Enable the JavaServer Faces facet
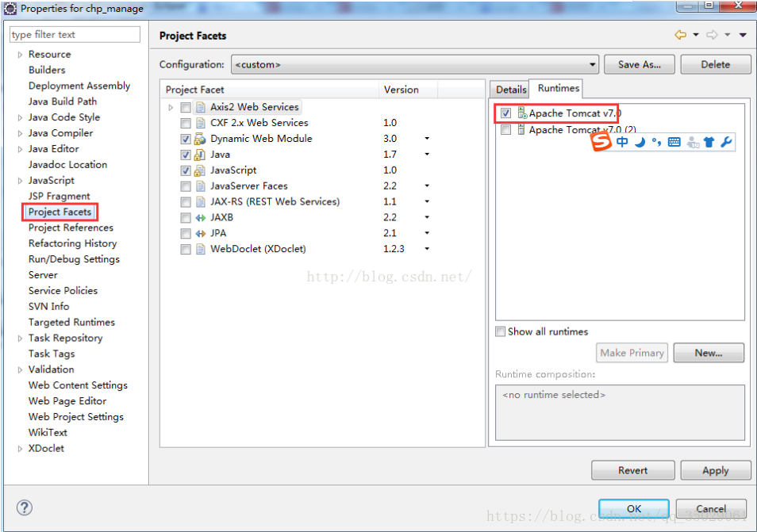757x532 pixels. pyautogui.click(x=186, y=186)
